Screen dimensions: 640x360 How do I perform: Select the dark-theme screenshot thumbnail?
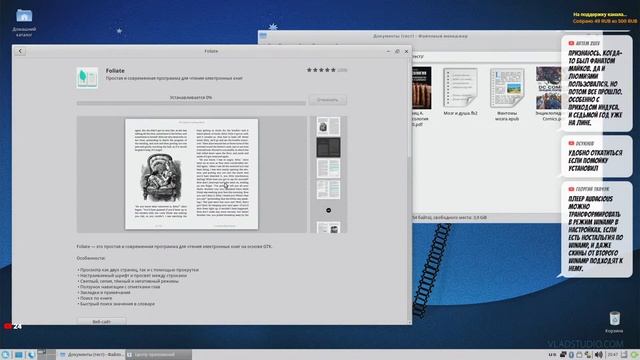328,147
